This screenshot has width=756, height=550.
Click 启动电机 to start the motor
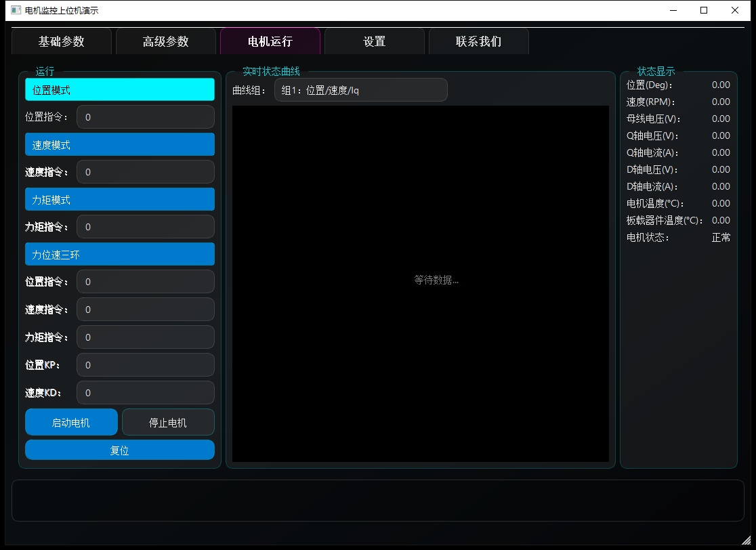pyautogui.click(x=71, y=422)
